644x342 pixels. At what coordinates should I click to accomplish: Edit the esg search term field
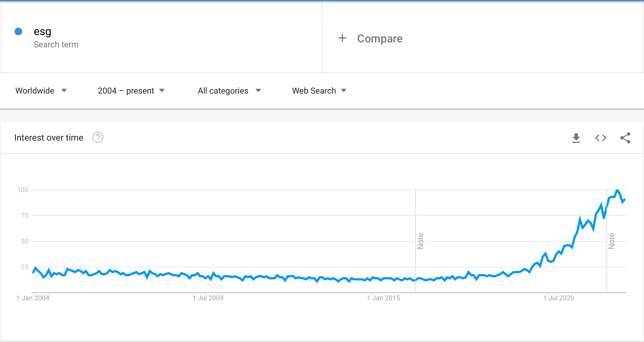tap(161, 37)
